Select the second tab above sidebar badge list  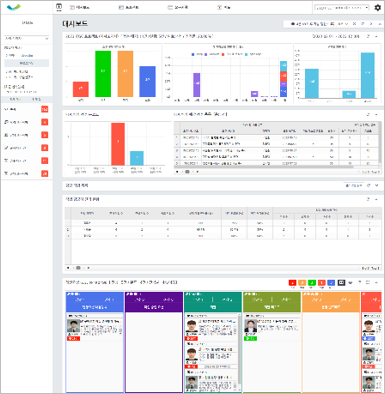(x=36, y=99)
